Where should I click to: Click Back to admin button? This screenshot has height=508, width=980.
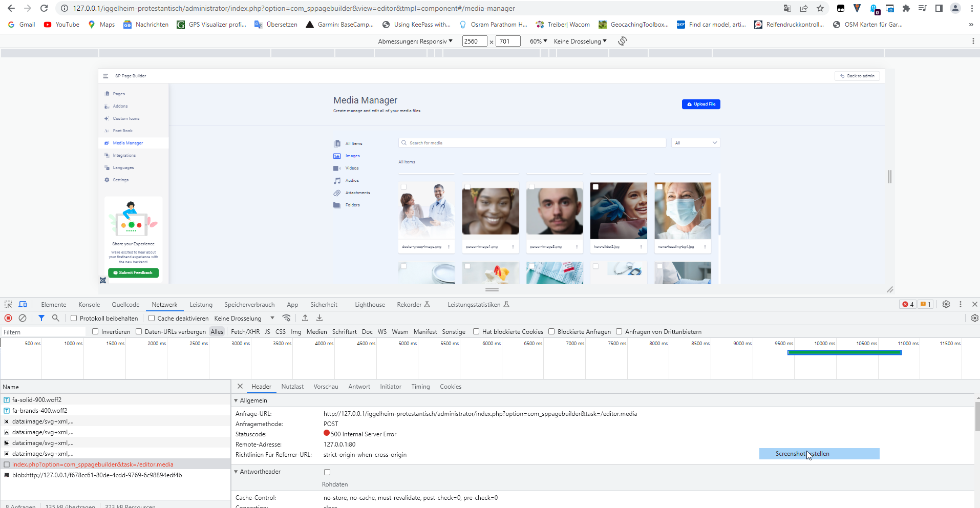point(857,76)
